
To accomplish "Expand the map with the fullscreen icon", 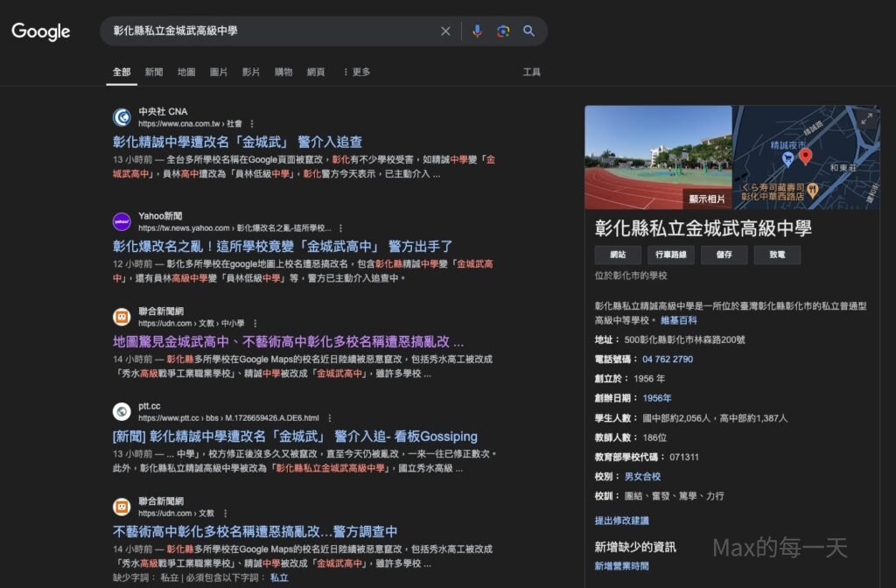I will [867, 118].
